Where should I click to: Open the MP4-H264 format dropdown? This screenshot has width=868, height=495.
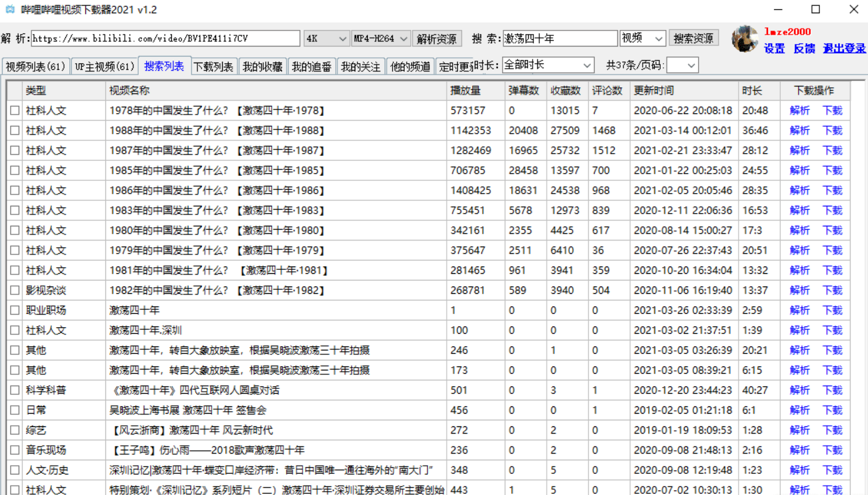click(381, 39)
